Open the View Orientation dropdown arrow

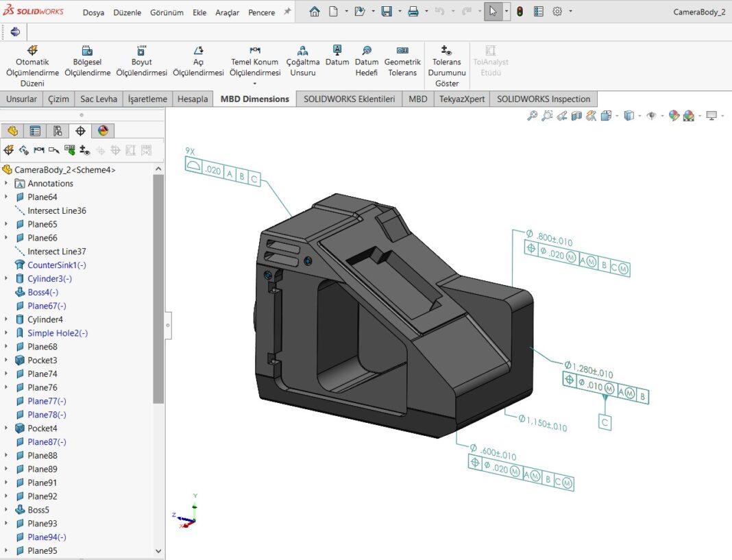click(x=616, y=115)
